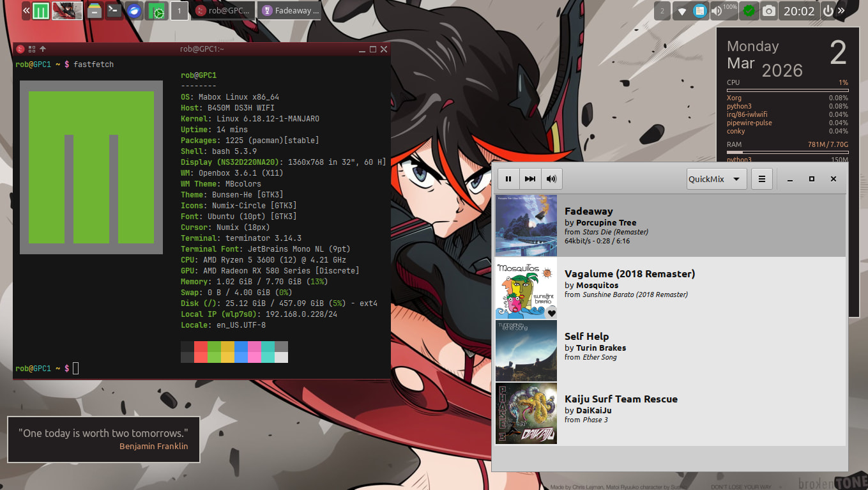
Task: Open the QuickMix station dropdown
Action: click(717, 179)
